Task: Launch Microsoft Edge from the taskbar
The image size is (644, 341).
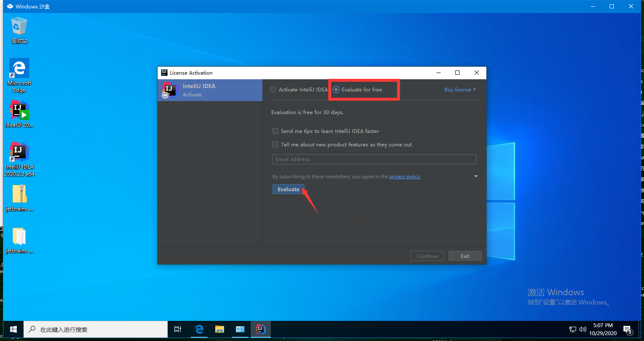Action: (199, 329)
